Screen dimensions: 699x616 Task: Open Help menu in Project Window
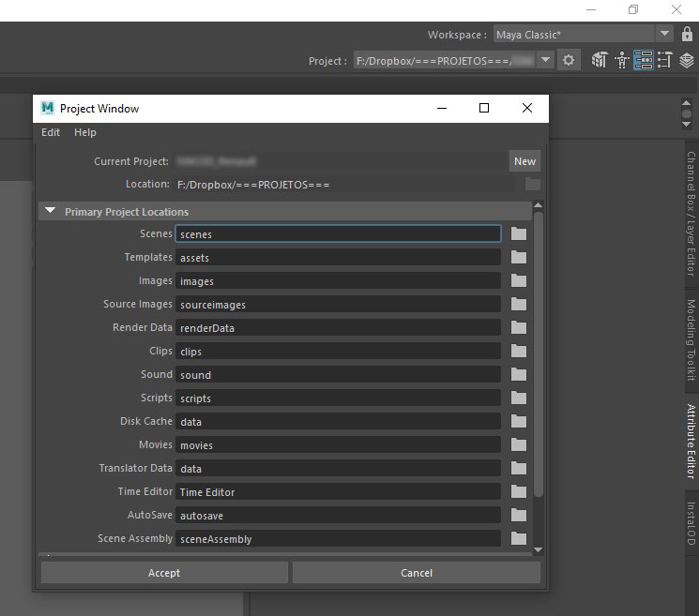(84, 132)
